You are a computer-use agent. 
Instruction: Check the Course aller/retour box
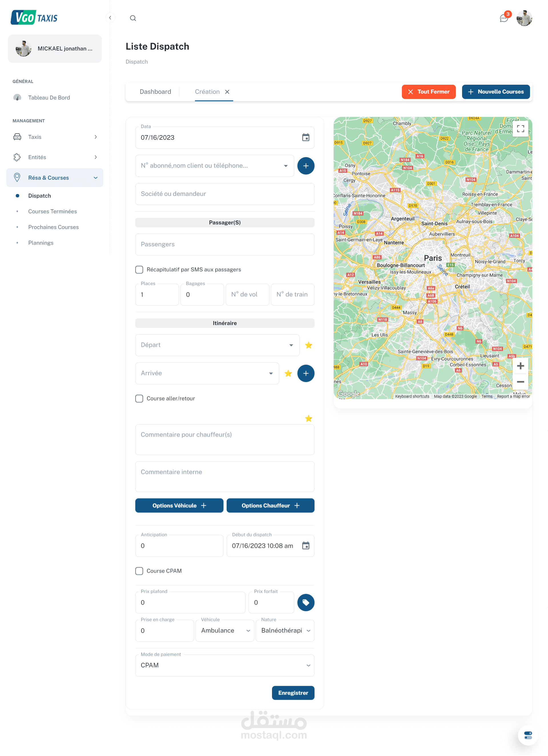[x=139, y=398]
